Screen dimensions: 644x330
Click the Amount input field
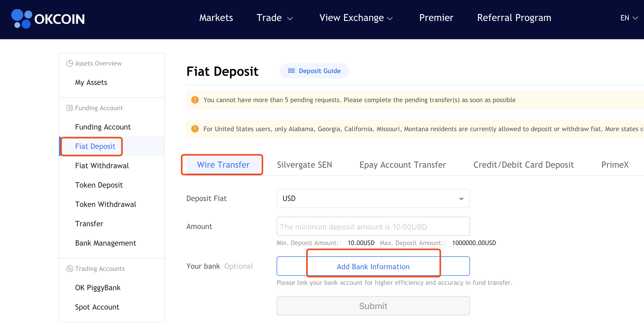click(373, 227)
